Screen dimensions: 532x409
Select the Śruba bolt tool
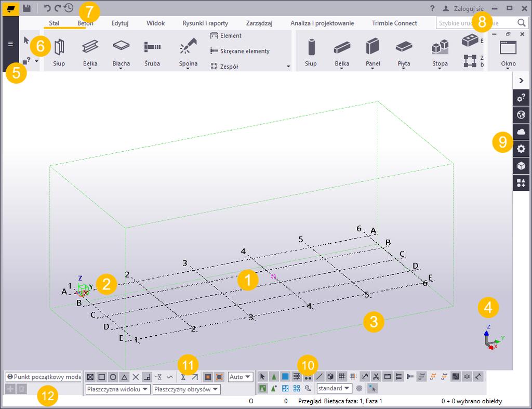pyautogui.click(x=152, y=52)
